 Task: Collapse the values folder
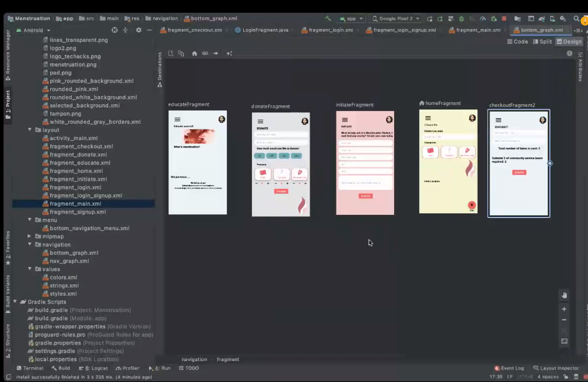[30, 269]
